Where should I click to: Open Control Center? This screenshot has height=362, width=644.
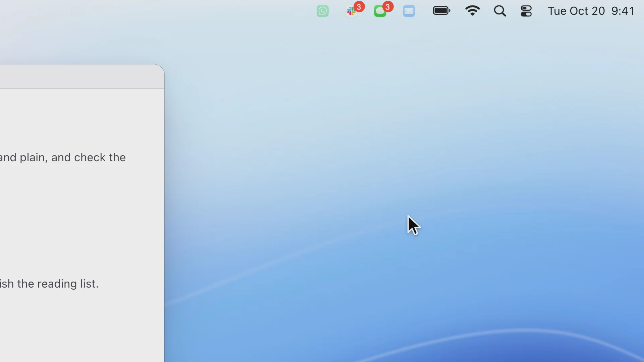click(526, 11)
